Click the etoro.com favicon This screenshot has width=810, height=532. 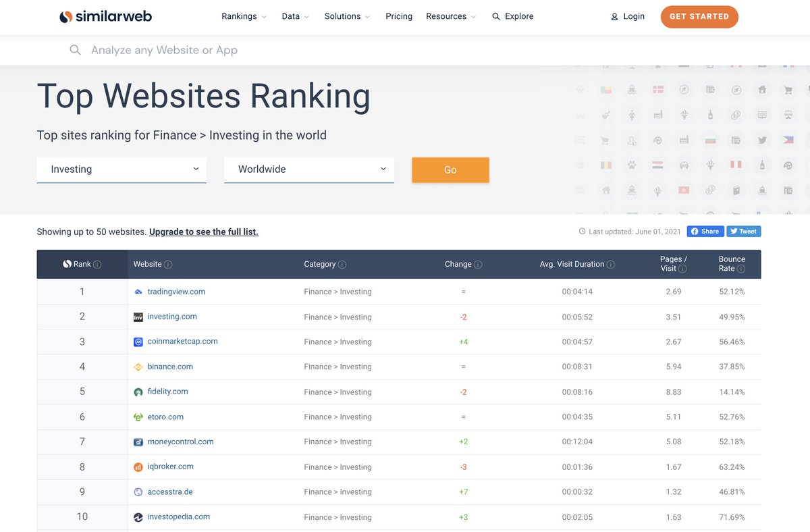138,417
